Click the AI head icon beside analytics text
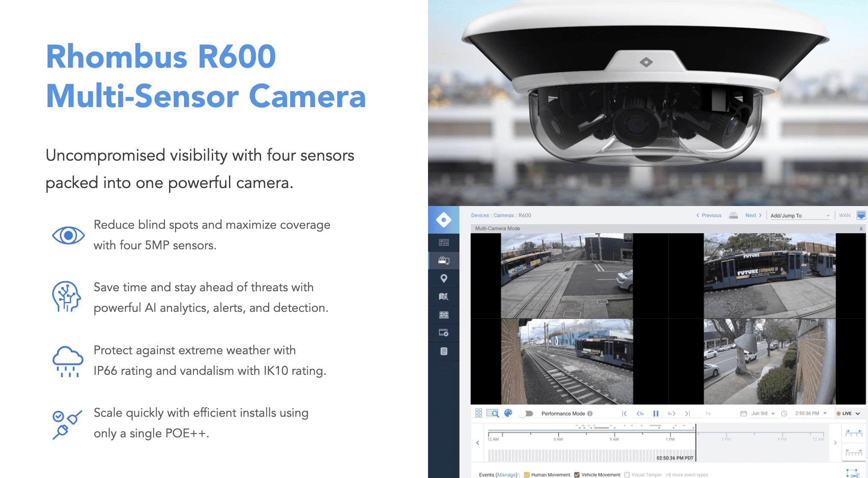The image size is (868, 478). tap(66, 296)
